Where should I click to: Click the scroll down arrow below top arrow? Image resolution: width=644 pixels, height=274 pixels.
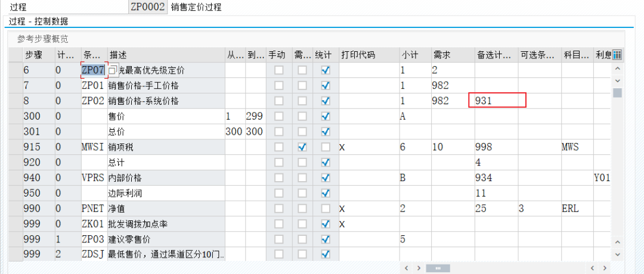pos(617,80)
